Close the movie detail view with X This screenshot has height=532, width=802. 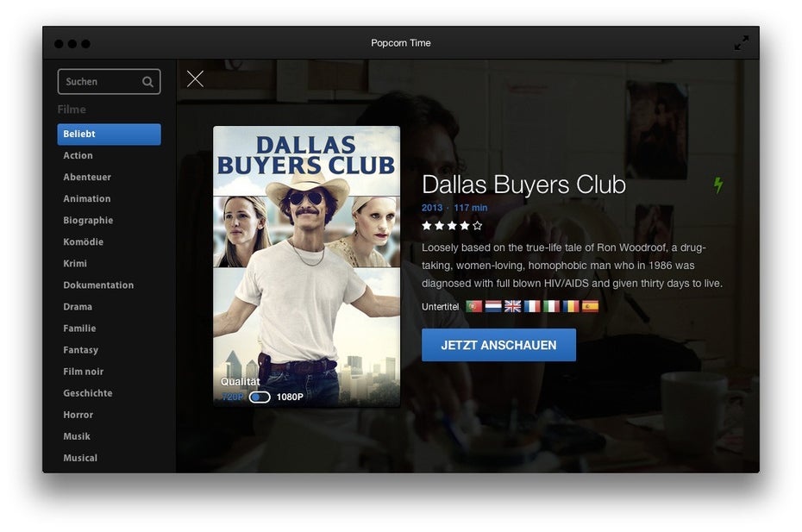(x=195, y=78)
